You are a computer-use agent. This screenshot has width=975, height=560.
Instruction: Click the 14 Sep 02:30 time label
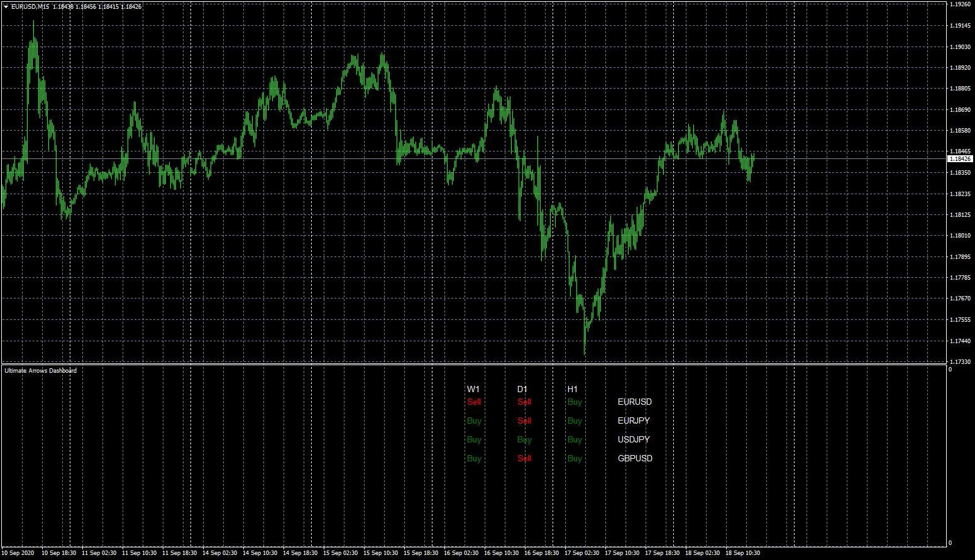tap(220, 553)
